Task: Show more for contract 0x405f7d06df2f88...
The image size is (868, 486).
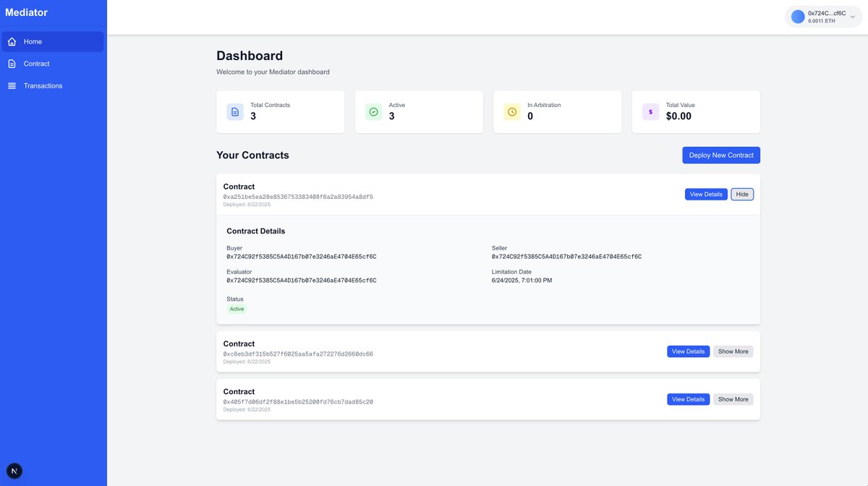Action: tap(733, 398)
